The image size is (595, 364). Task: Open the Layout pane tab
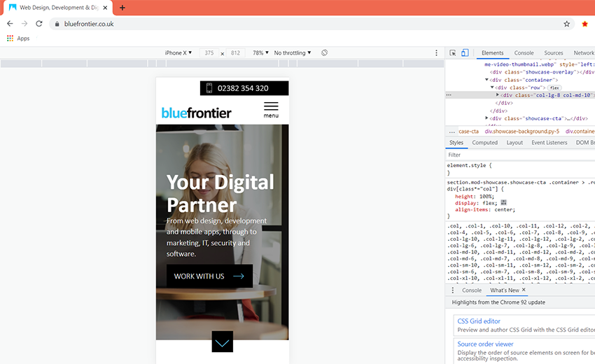pos(514,143)
